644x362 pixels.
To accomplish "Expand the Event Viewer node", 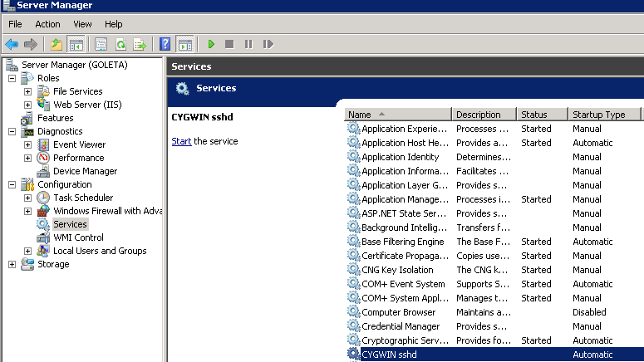I will click(x=27, y=144).
